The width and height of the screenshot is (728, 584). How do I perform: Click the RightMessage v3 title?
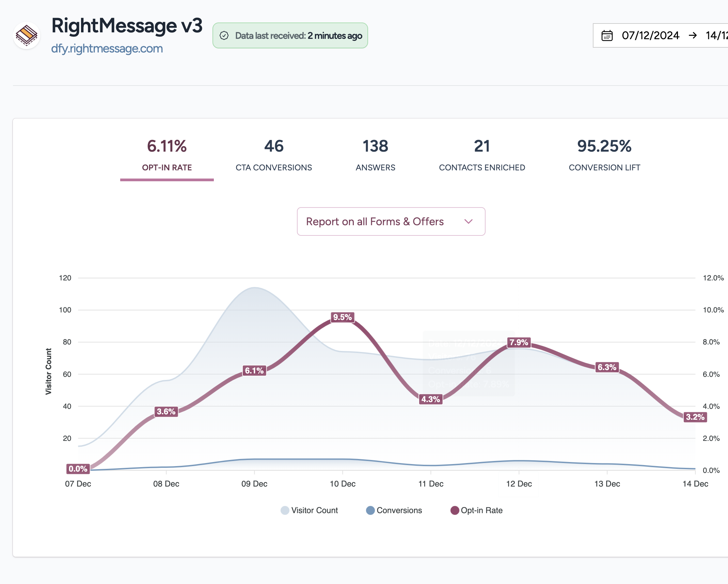coord(127,26)
